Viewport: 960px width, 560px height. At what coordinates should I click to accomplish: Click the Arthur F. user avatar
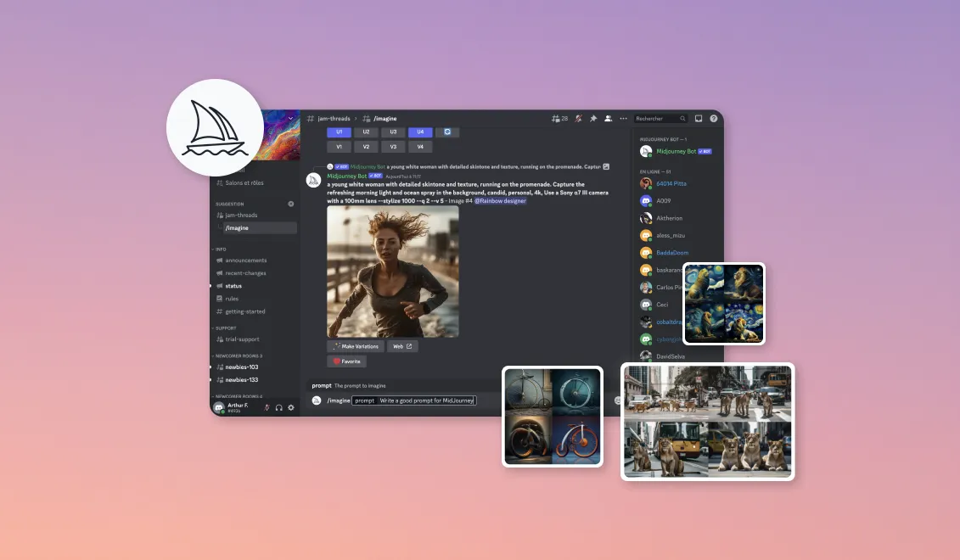coord(219,407)
